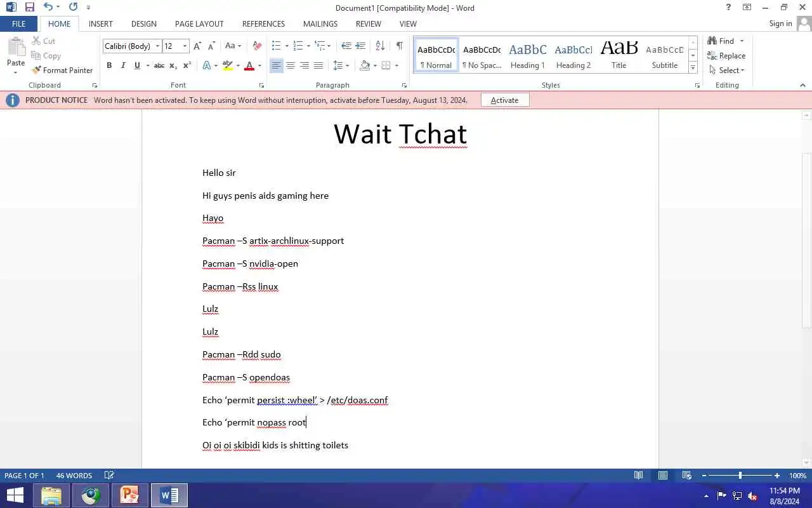This screenshot has height=508, width=812.
Task: Click the Paste clipboard icon
Action: 15,47
